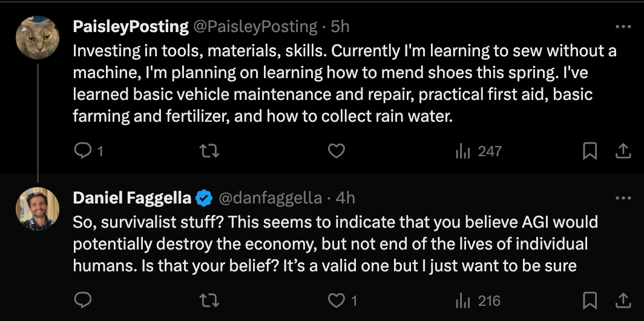This screenshot has height=321, width=644.
Task: Like Daniel Faggella's survivalist reply
Action: 336,300
